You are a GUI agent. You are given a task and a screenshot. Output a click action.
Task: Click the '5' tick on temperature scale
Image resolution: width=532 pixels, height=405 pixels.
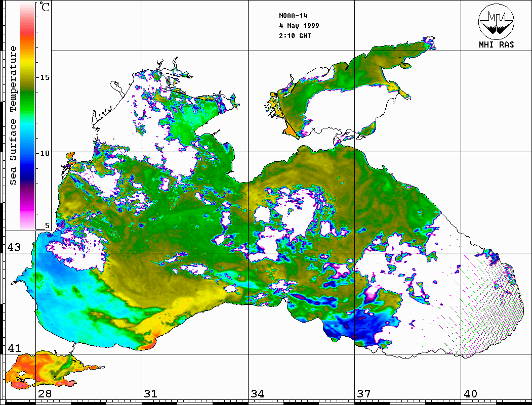point(47,226)
